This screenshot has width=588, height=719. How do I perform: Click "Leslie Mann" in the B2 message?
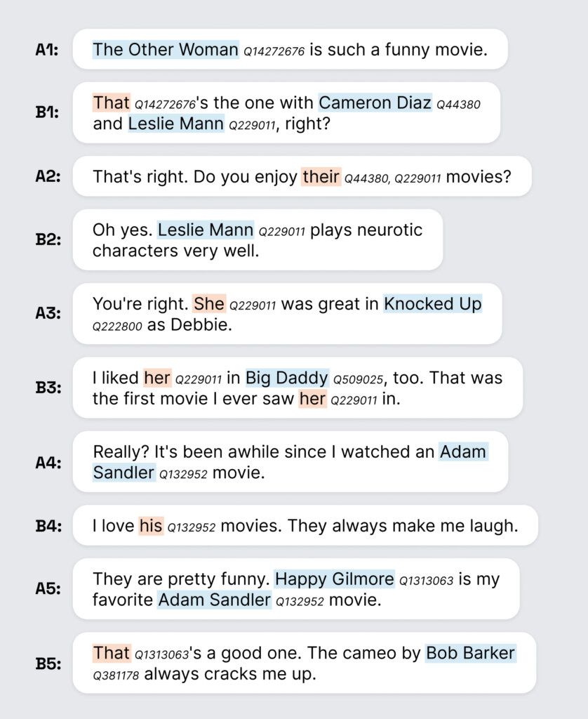206,230
